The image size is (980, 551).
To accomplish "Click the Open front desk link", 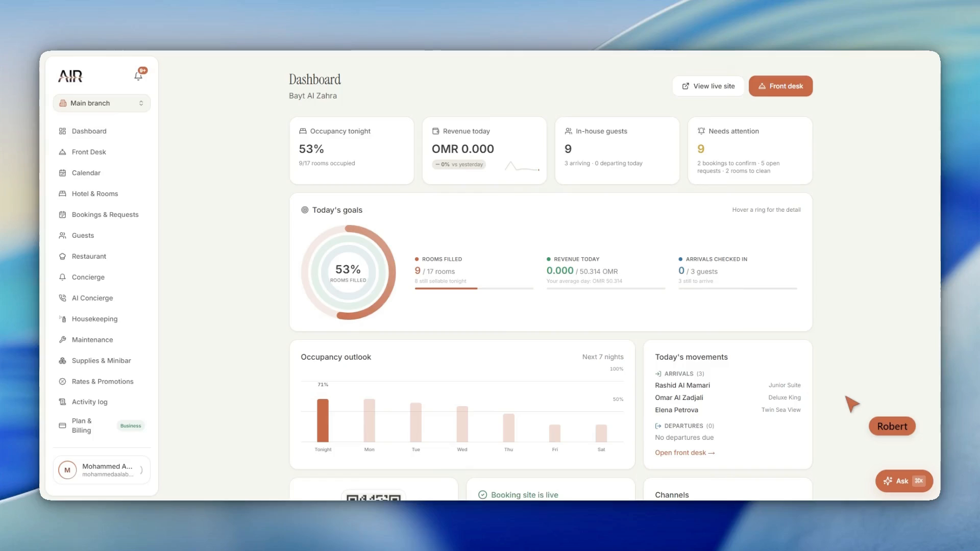I will click(x=685, y=453).
